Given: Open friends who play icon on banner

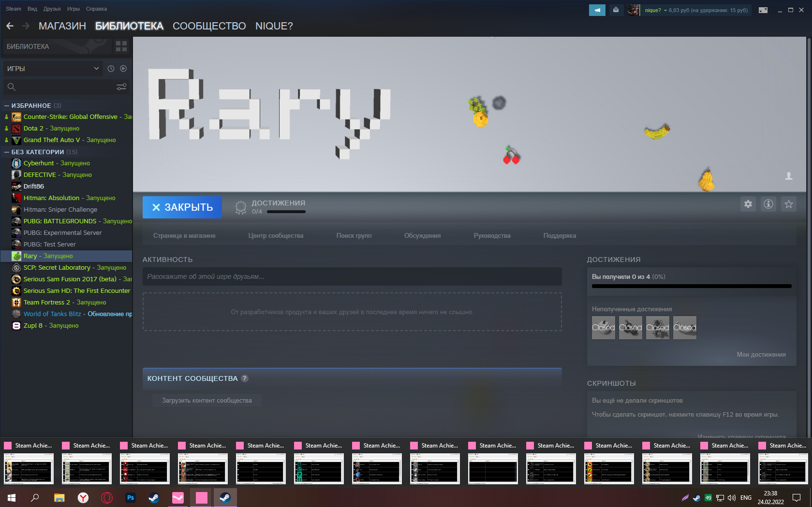Looking at the screenshot, I should [789, 176].
